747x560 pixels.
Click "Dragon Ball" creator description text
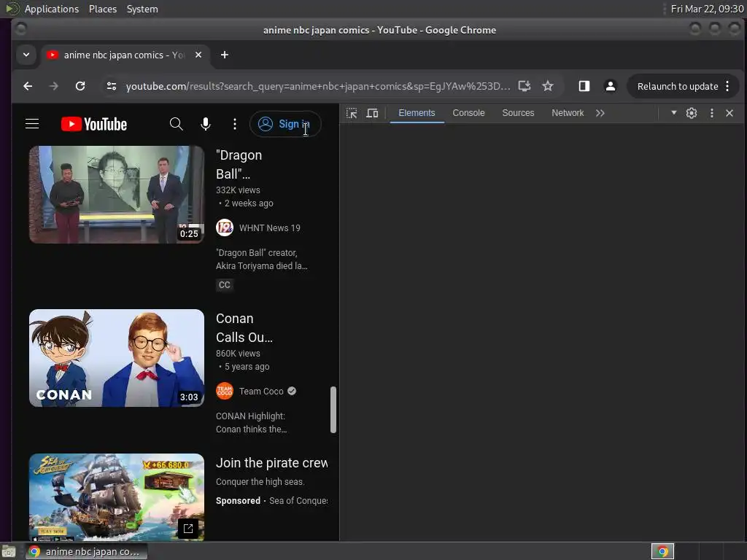pyautogui.click(x=262, y=260)
